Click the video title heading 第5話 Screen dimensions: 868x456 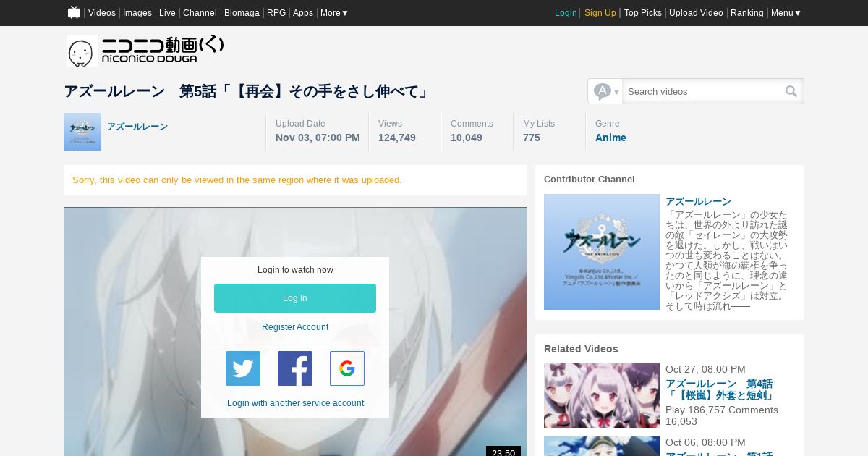tap(247, 91)
